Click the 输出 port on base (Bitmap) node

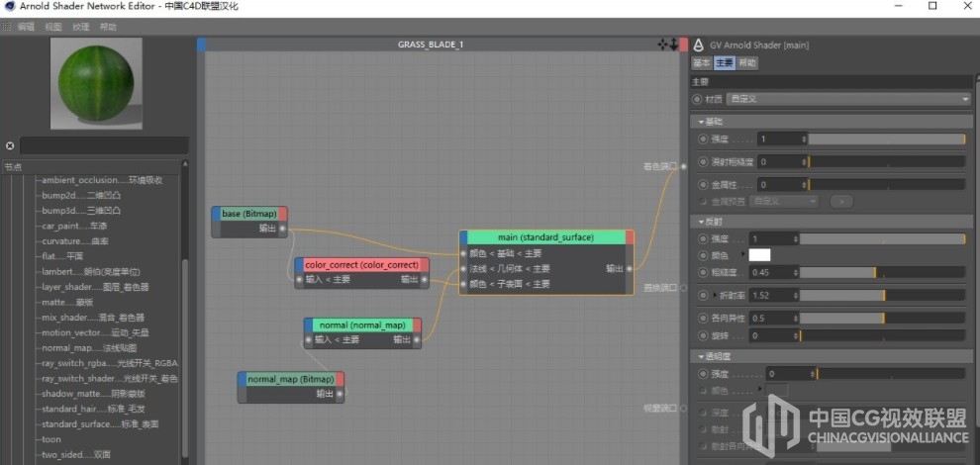click(282, 229)
